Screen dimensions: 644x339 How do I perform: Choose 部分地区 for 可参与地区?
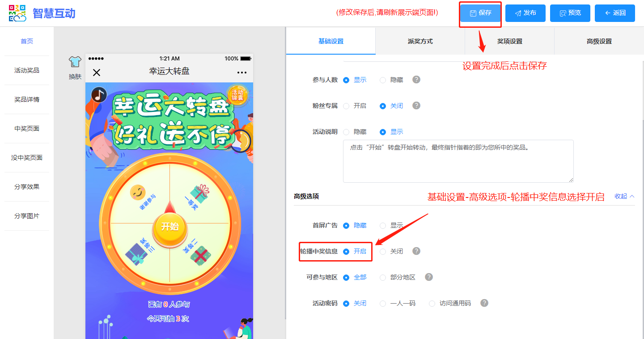pos(383,278)
